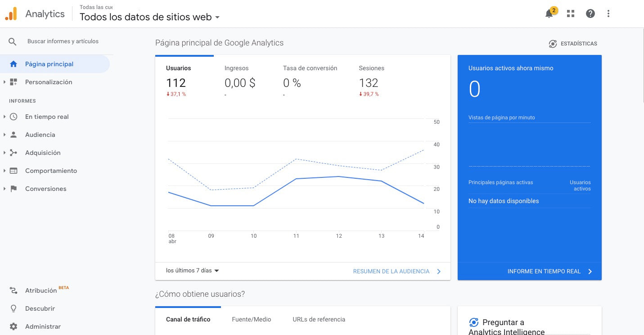Viewport: 644px width, 335px height.
Task: Click the 'Principales páginas activas' label
Action: (x=500, y=182)
